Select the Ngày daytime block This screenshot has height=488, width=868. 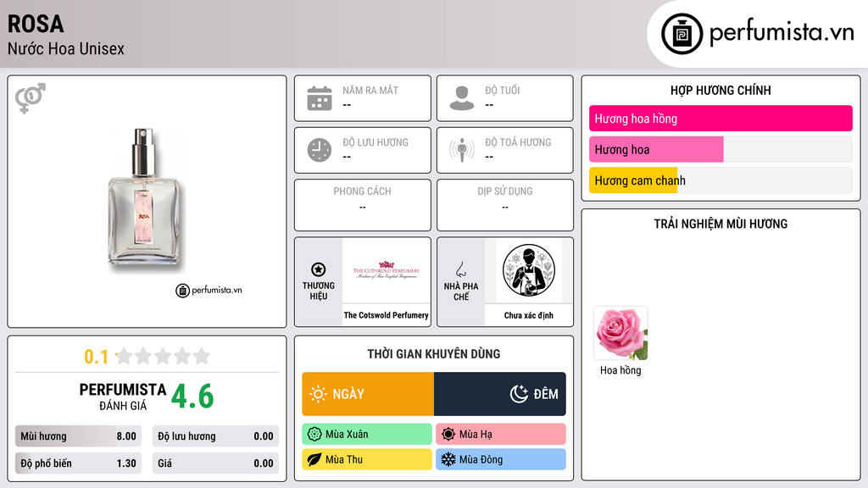(368, 394)
